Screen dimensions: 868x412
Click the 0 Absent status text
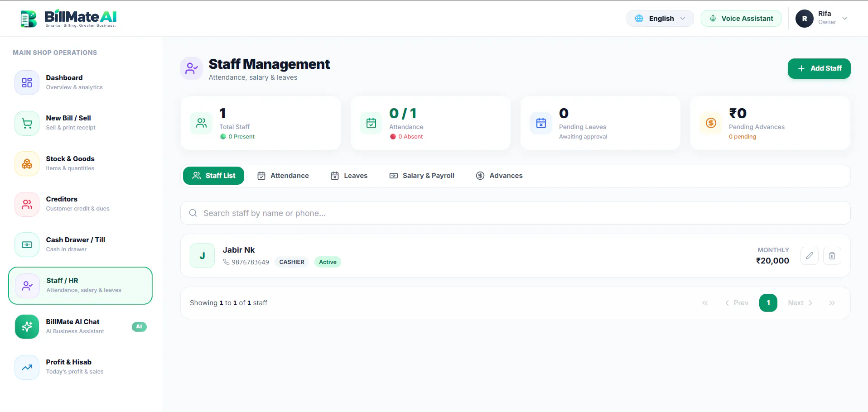pyautogui.click(x=410, y=137)
